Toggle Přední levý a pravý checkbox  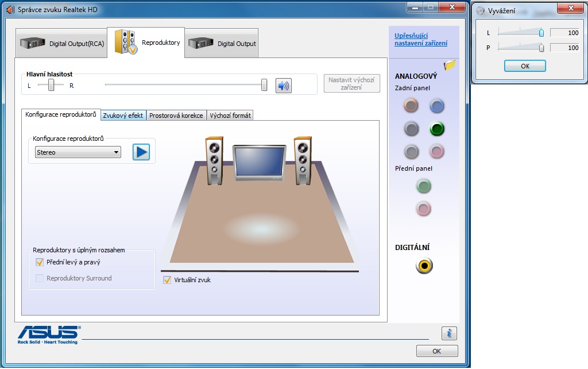(40, 262)
